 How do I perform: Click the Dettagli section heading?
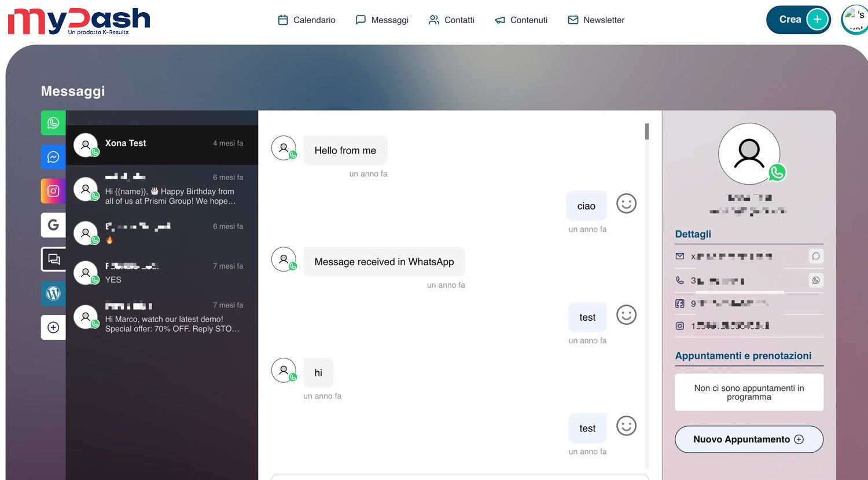693,234
